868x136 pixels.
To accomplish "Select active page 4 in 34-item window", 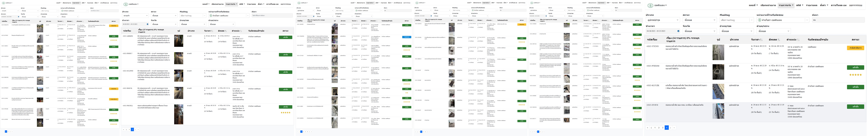I will pyautogui.click(x=666, y=128).
